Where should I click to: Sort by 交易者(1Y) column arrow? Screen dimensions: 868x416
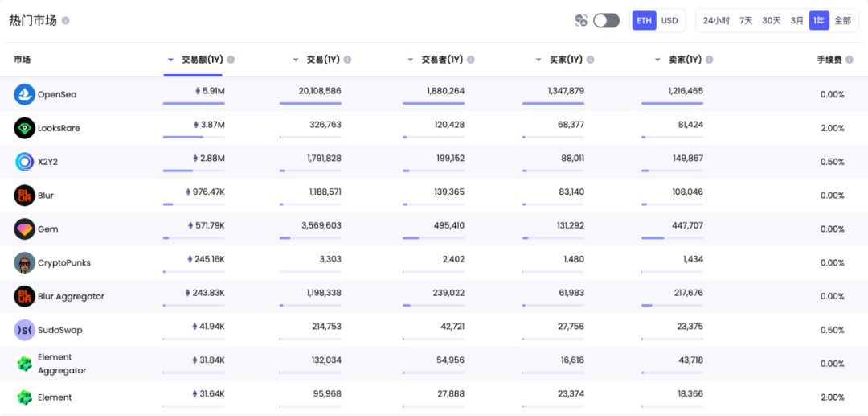click(410, 60)
